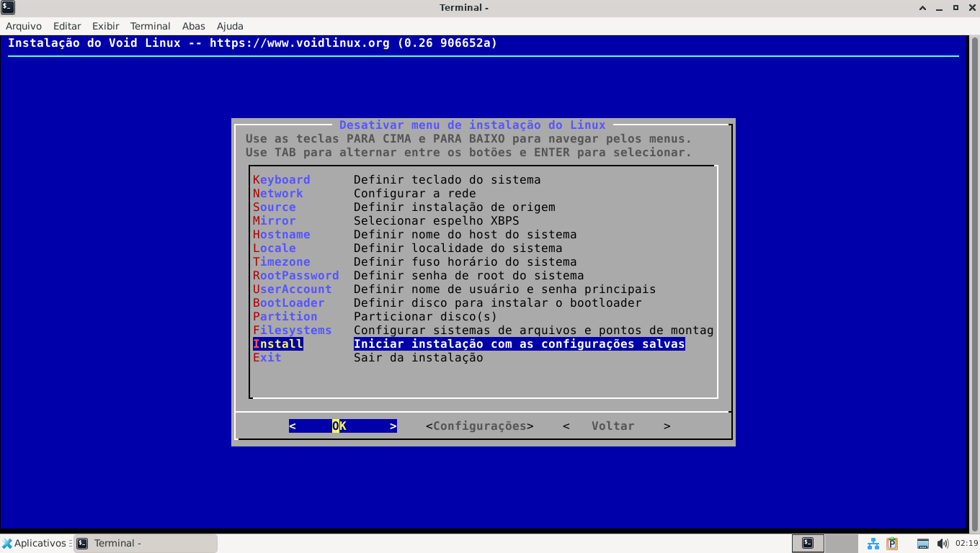
Task: Choose the RootPassword option
Action: point(295,276)
